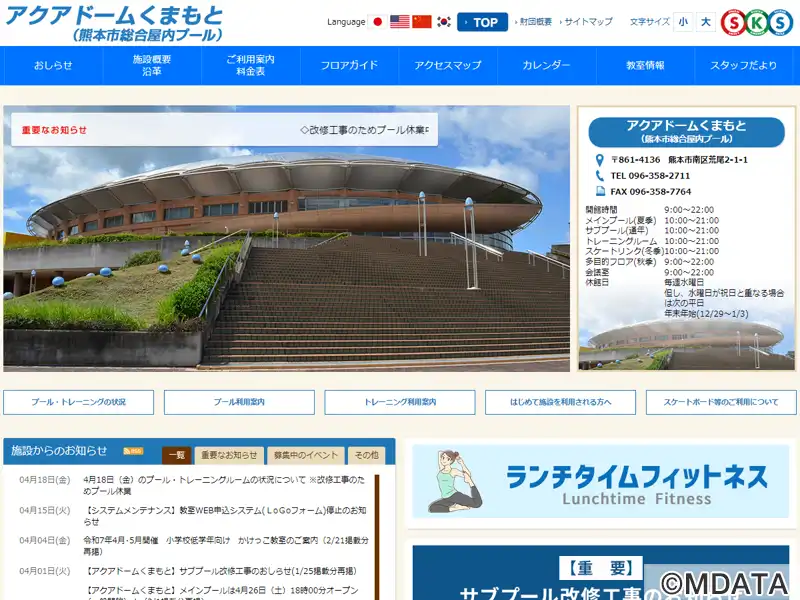Click the FAX 096-358-7764 text
Screen dimensions: 800x600
(651, 192)
